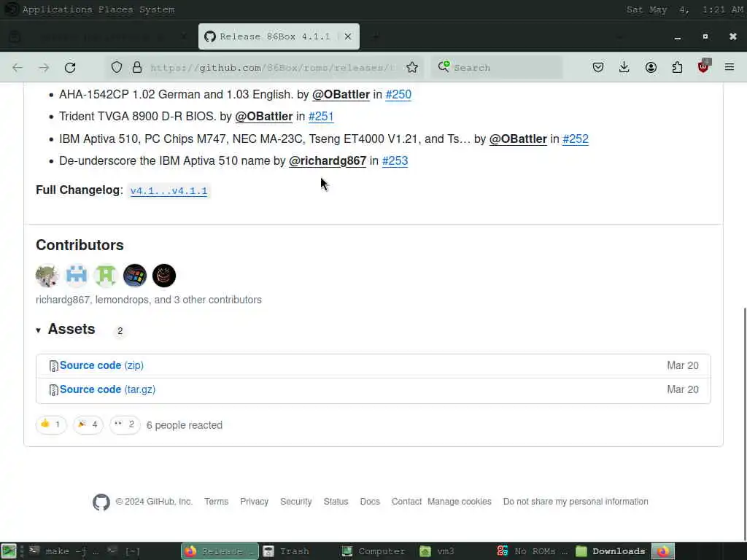This screenshot has width=747, height=560.
Task: Select the Release 86Box 4.1.1 tab
Action: click(279, 36)
